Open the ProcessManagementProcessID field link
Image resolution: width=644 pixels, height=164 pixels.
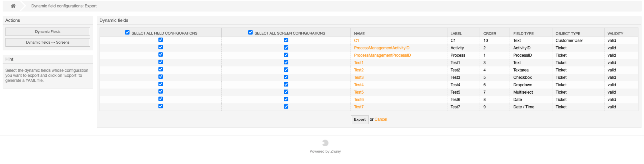(382, 55)
